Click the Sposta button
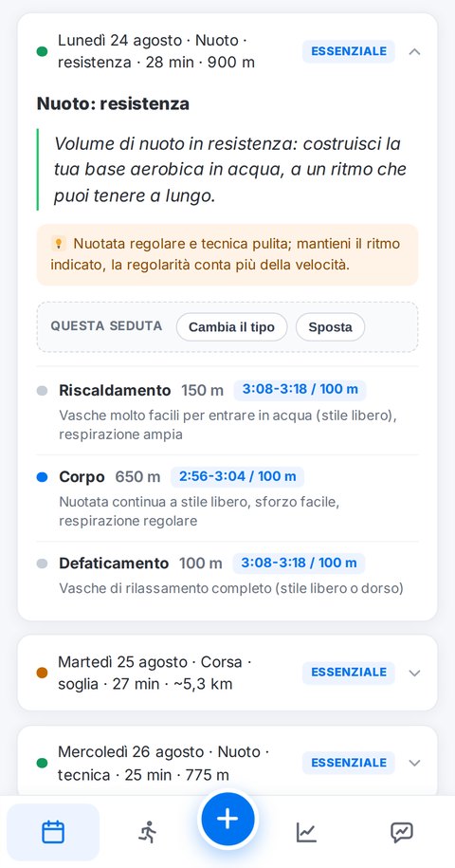Image resolution: width=455 pixels, height=868 pixels. (x=330, y=327)
